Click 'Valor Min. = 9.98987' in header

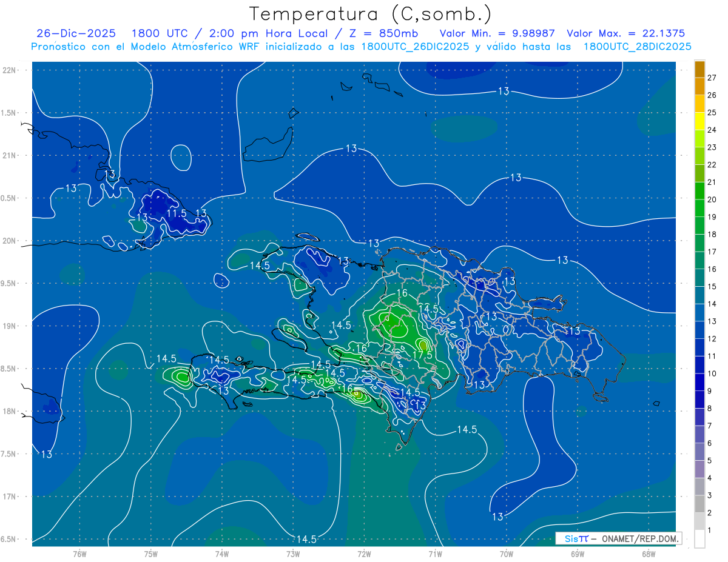497,33
